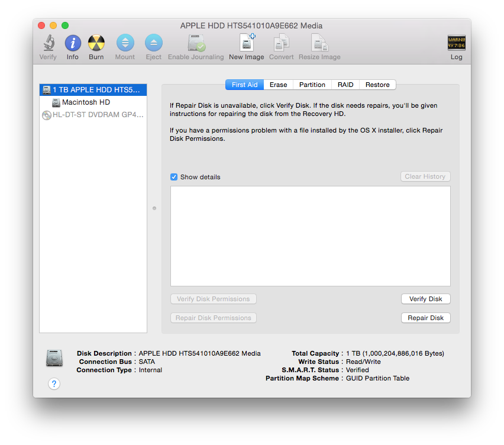Click the hard drive icon beside Disk Description
504x445 pixels.
(54, 358)
